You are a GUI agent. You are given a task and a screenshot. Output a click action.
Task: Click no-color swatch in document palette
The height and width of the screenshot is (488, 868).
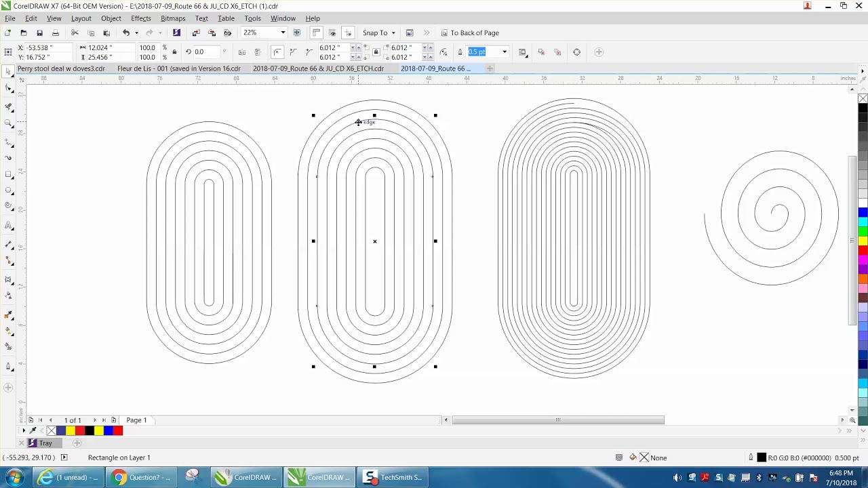[51, 430]
